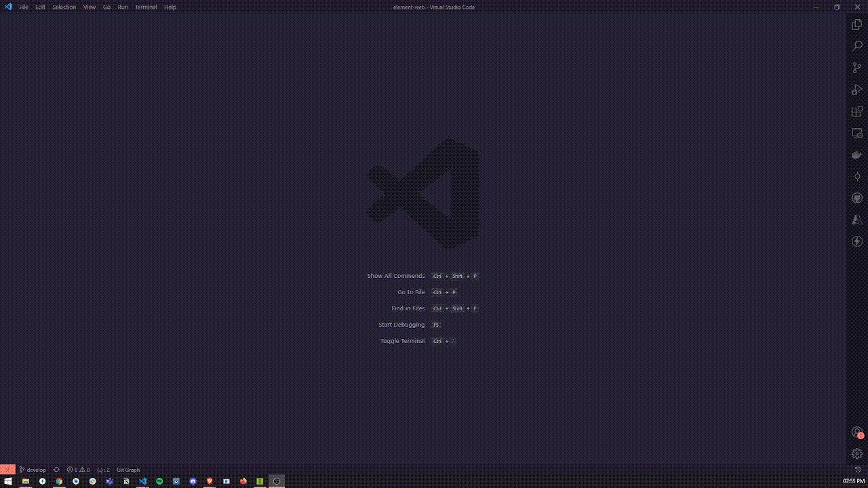This screenshot has width=868, height=488.
Task: Click the remote window indicator in status bar
Action: click(7, 470)
